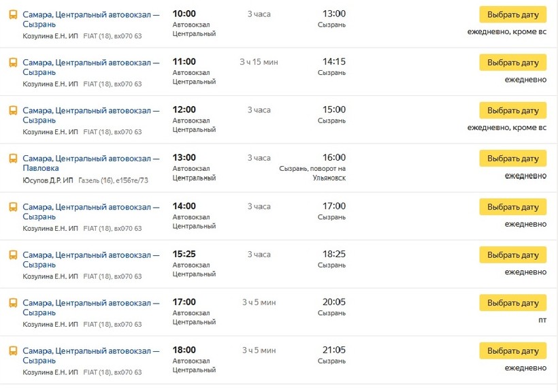Click the bus icon for the 14:00 departure

13,207
